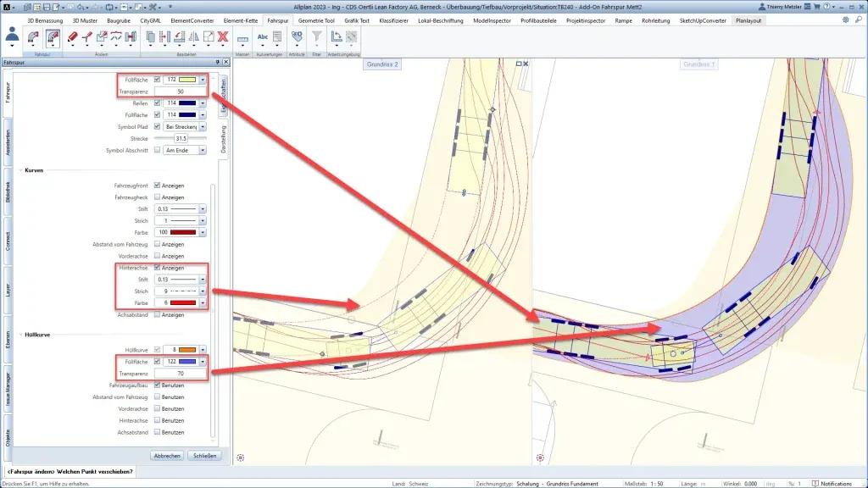
Task: Open the Symbol Abschnitt 'Am Ende' dropdown
Action: tap(203, 150)
